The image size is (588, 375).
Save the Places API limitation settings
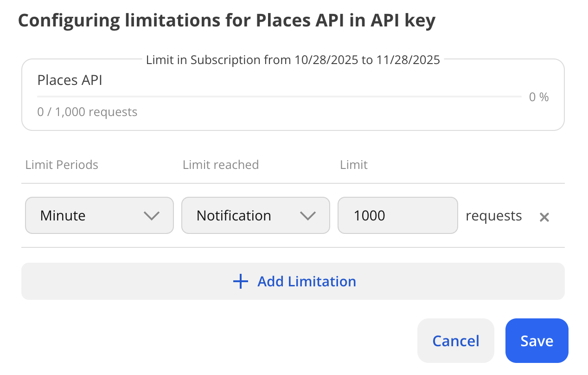pos(537,341)
